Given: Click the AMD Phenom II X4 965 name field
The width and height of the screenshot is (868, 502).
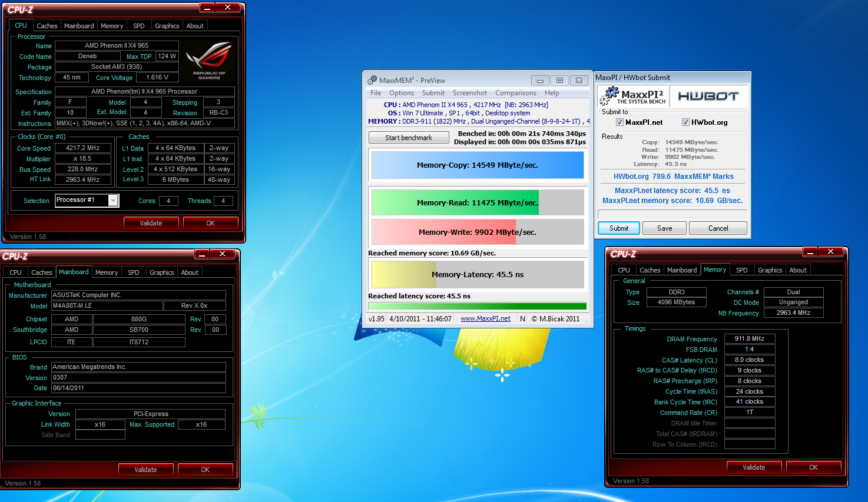Looking at the screenshot, I should 117,45.
